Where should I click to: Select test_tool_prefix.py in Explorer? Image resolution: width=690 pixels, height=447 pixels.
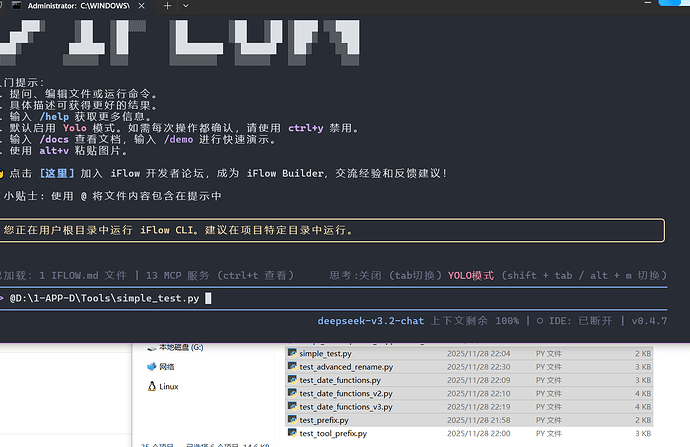click(x=469, y=433)
